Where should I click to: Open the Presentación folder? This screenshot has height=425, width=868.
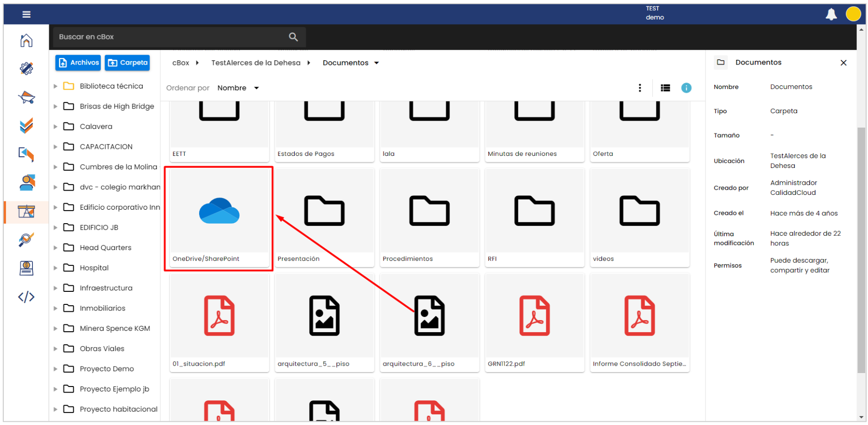tap(324, 218)
